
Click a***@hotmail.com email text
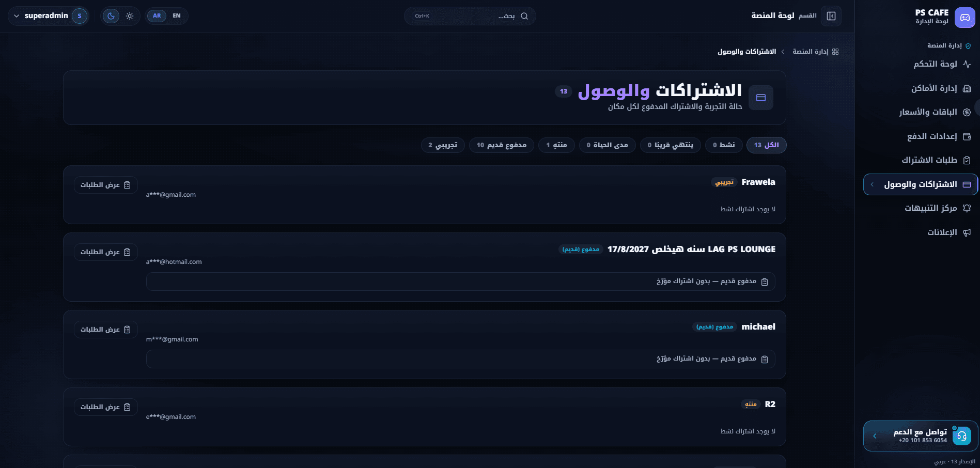174,262
